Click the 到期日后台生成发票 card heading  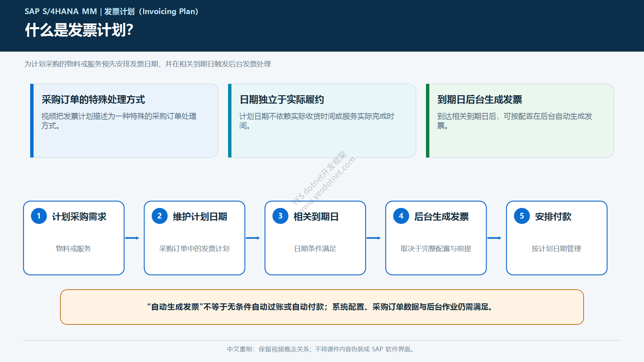(x=480, y=100)
